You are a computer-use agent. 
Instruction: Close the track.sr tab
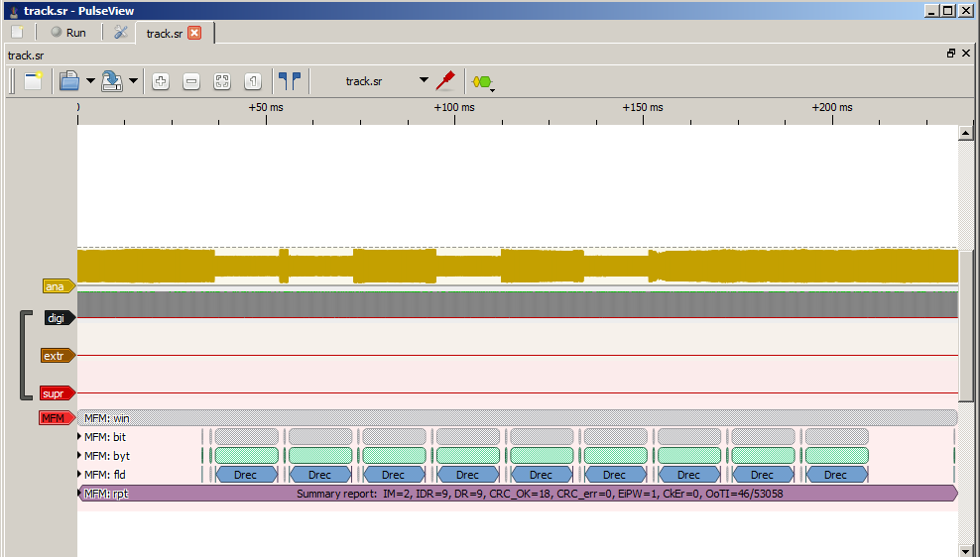coord(195,33)
